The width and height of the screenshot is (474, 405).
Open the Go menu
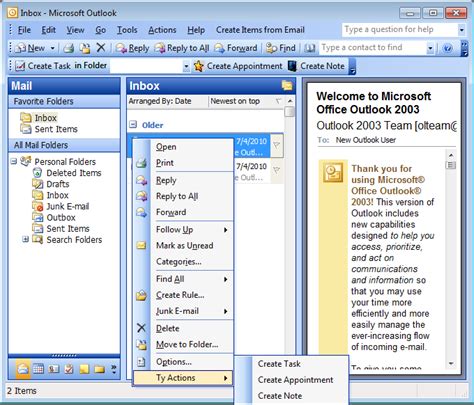(x=101, y=30)
